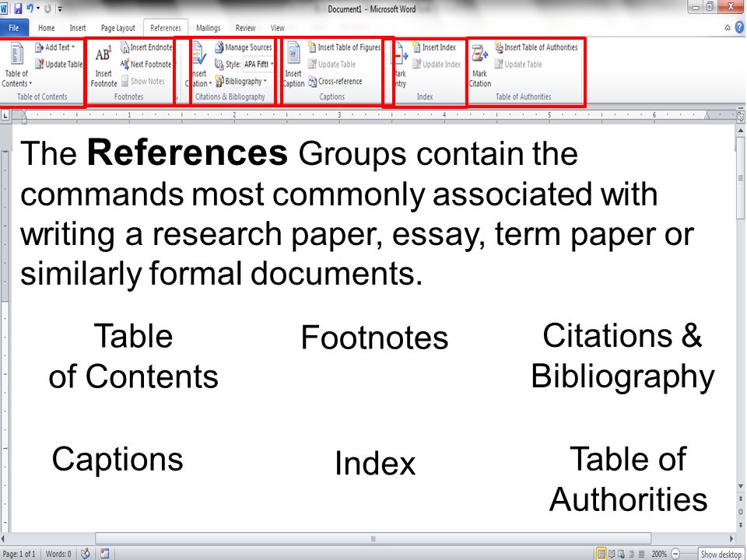Open the Mailings tab
This screenshot has height=560, width=747.
209,28
